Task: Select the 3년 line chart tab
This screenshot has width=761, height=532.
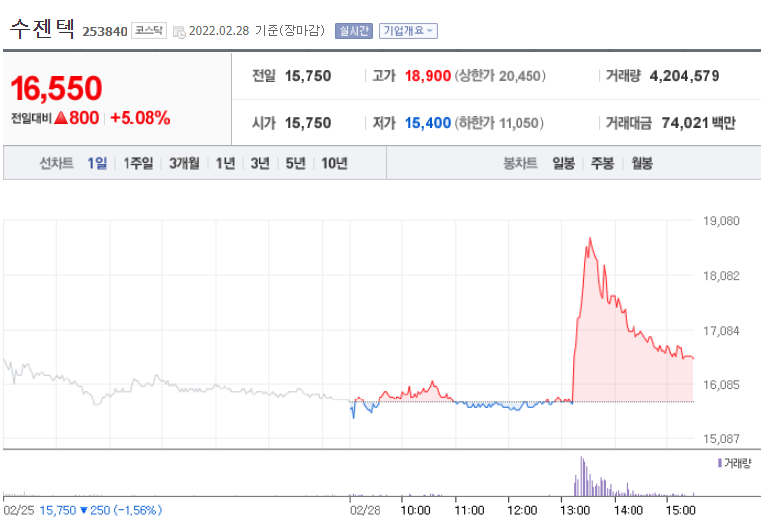Action: tap(260, 163)
